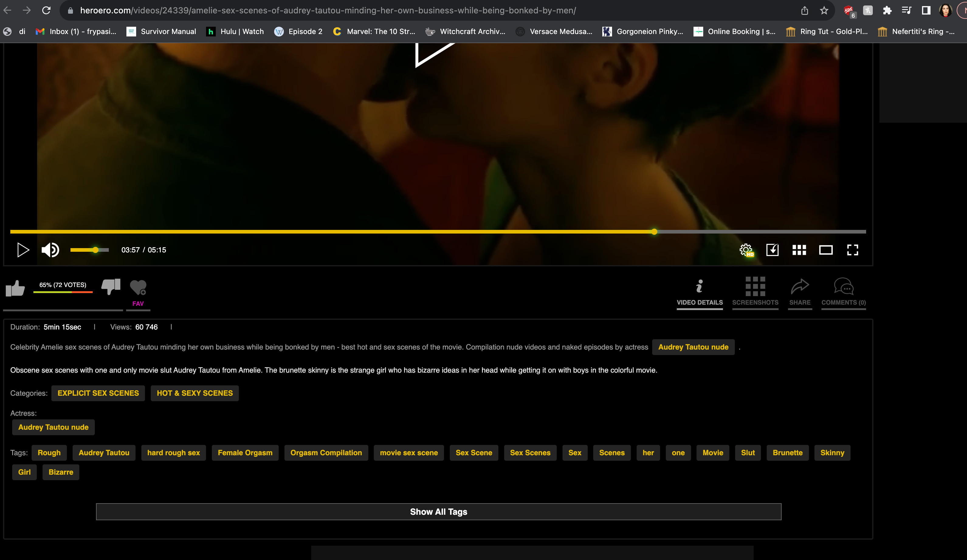The width and height of the screenshot is (967, 560).
Task: Click the actress button under Actress label
Action: 53,427
